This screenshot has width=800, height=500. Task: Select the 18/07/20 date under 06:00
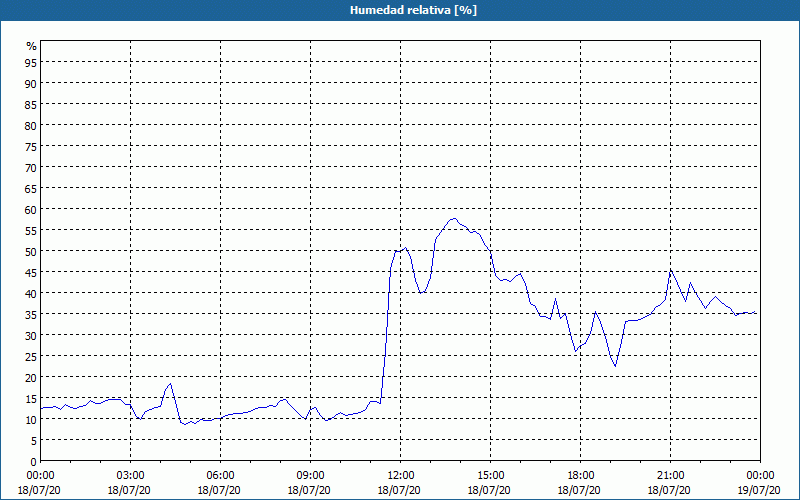click(x=219, y=490)
